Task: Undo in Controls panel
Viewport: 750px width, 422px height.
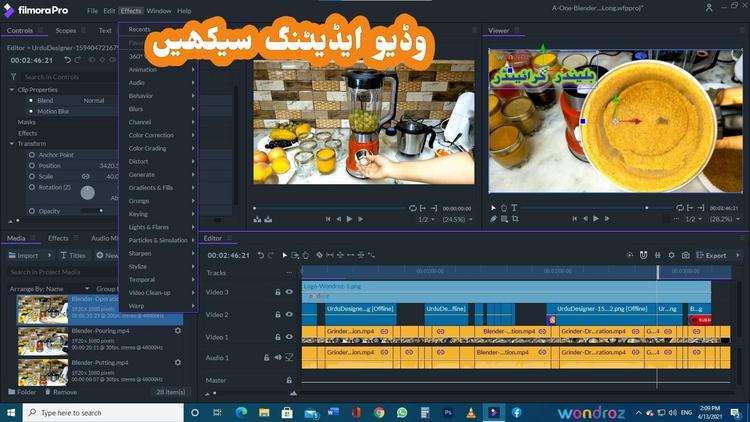Action: [67, 60]
